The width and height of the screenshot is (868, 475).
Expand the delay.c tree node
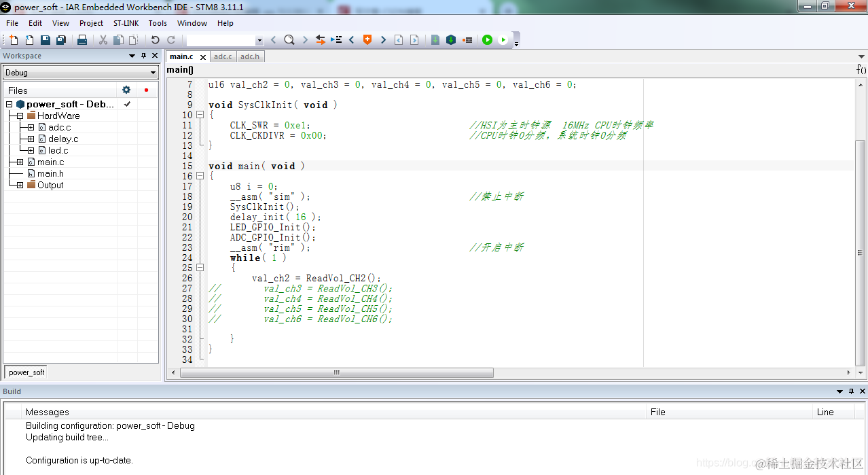tap(31, 139)
